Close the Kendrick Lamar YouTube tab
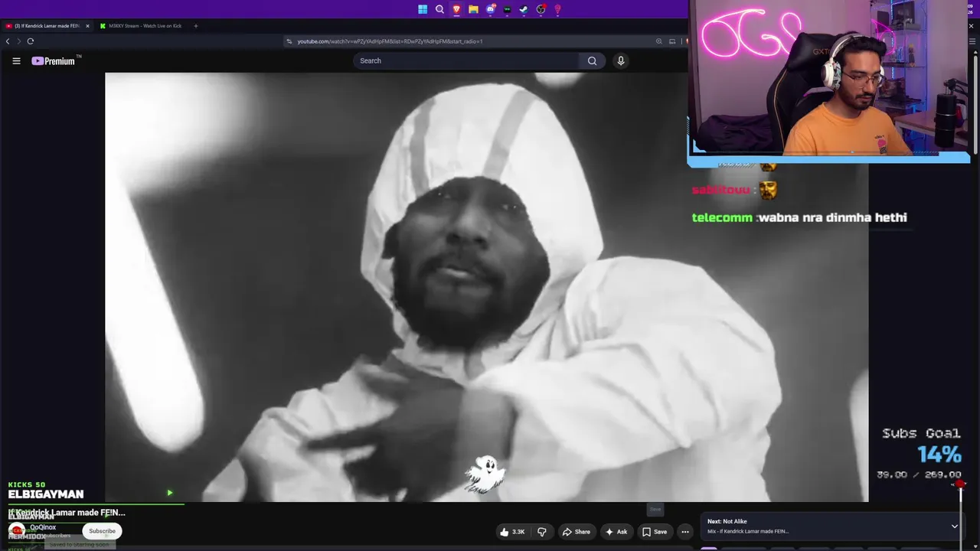The height and width of the screenshot is (551, 980). point(87,26)
